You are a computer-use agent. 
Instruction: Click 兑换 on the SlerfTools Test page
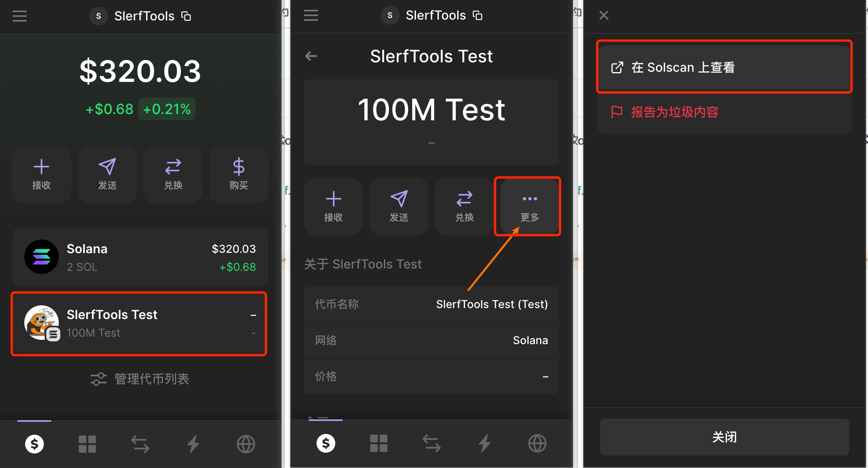point(465,207)
